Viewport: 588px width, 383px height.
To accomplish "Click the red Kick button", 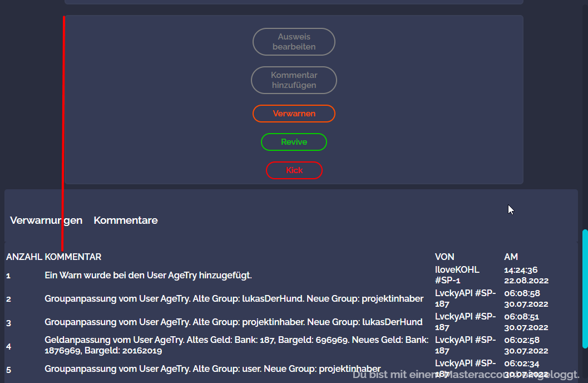I will point(294,170).
